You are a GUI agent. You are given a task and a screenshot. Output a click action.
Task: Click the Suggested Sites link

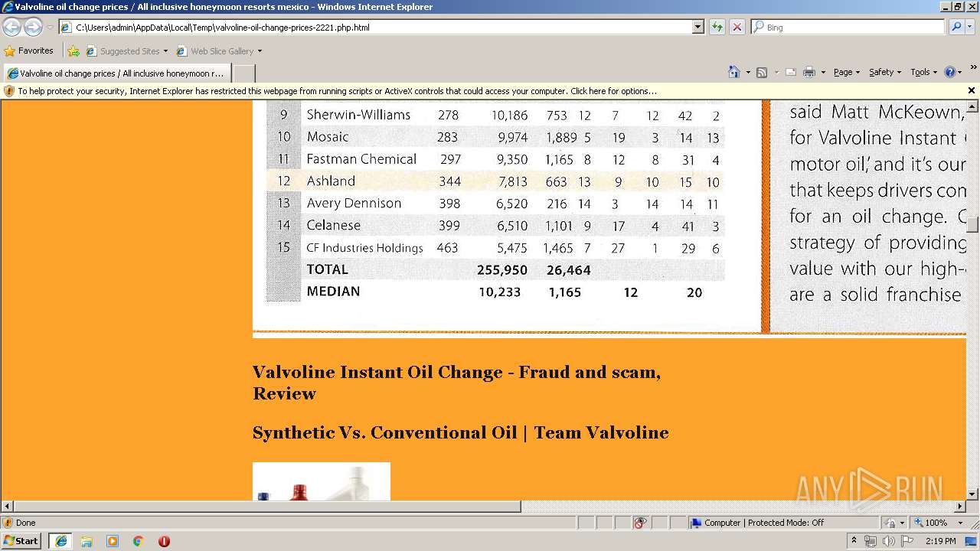pyautogui.click(x=129, y=51)
